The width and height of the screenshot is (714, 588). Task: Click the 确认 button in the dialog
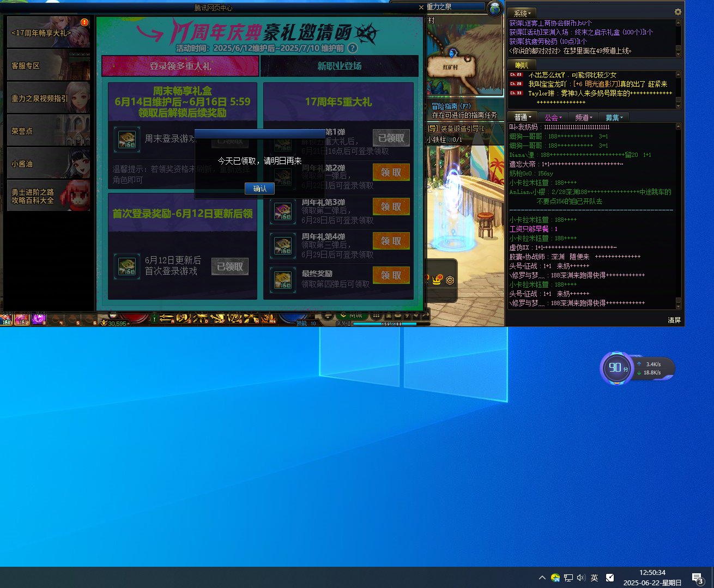tap(259, 189)
